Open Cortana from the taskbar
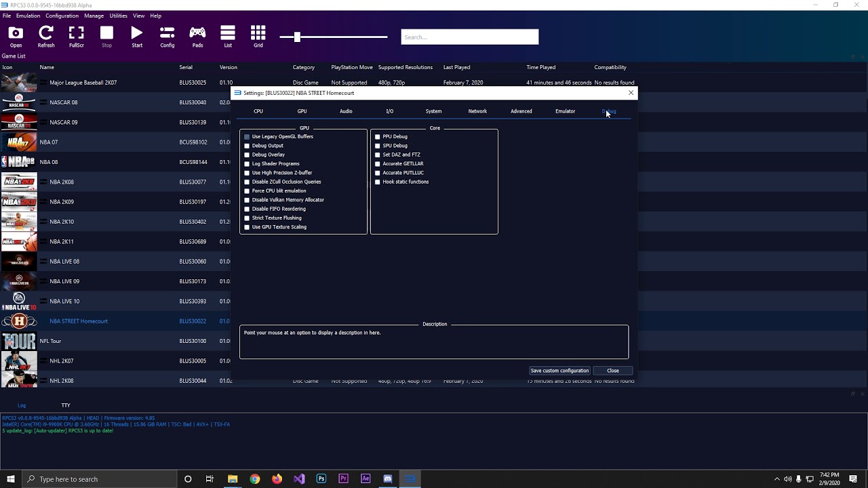This screenshot has width=868, height=488. point(188,479)
